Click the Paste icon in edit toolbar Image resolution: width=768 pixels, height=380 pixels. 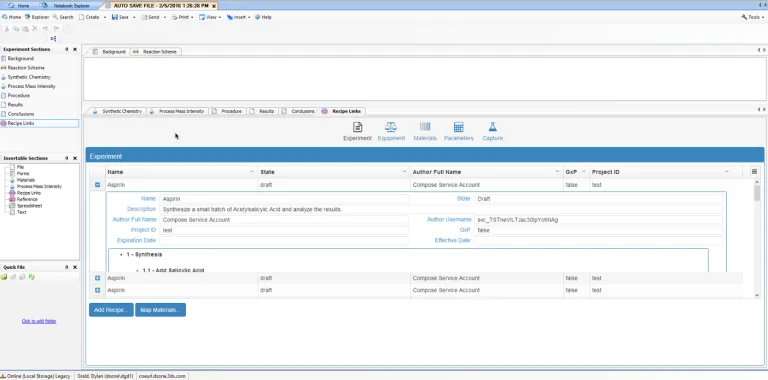[25, 29]
